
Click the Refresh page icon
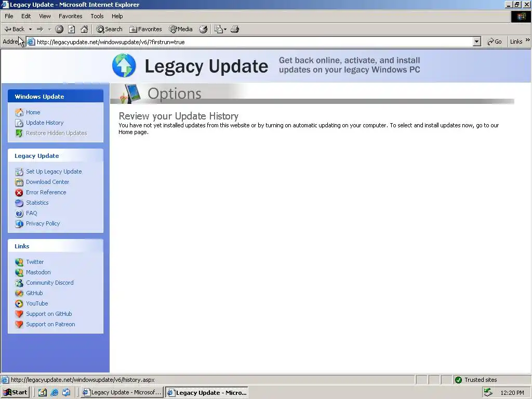72,29
